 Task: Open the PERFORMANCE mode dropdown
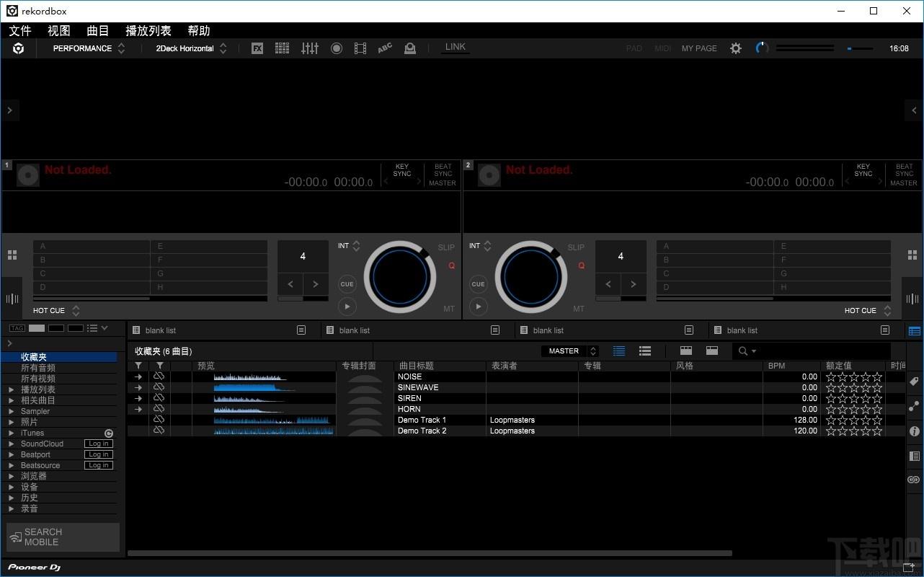tap(89, 48)
